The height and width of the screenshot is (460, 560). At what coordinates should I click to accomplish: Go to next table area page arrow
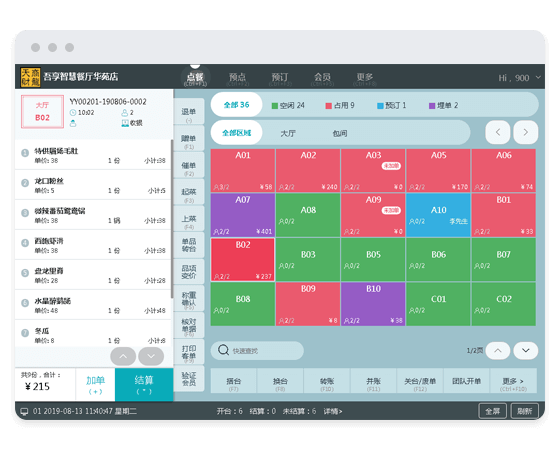pos(525,132)
